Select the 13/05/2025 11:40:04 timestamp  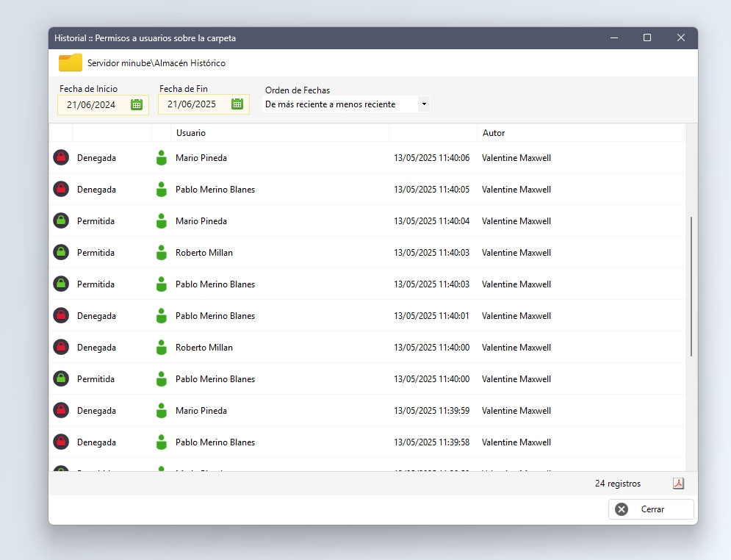pos(432,220)
